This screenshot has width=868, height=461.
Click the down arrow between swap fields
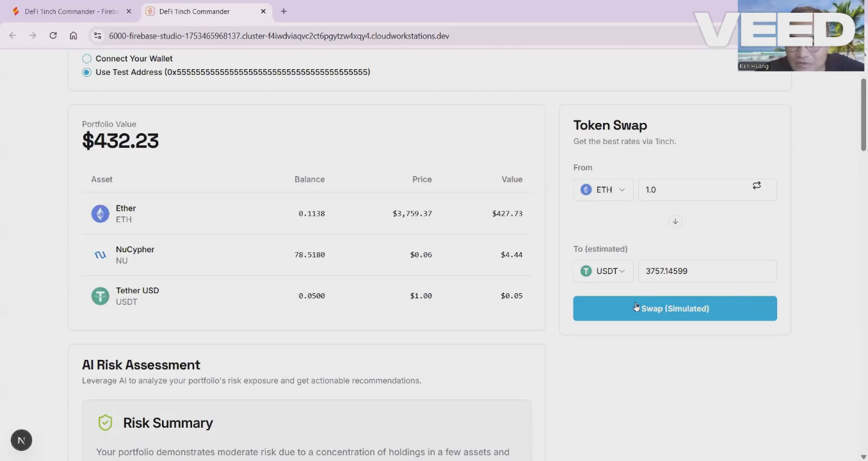pyautogui.click(x=675, y=222)
